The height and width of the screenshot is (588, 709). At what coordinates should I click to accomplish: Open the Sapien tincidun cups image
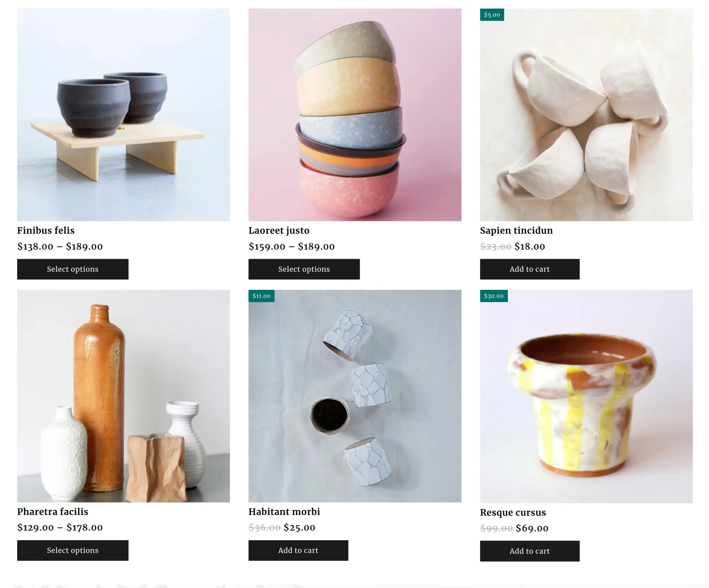[x=586, y=115]
